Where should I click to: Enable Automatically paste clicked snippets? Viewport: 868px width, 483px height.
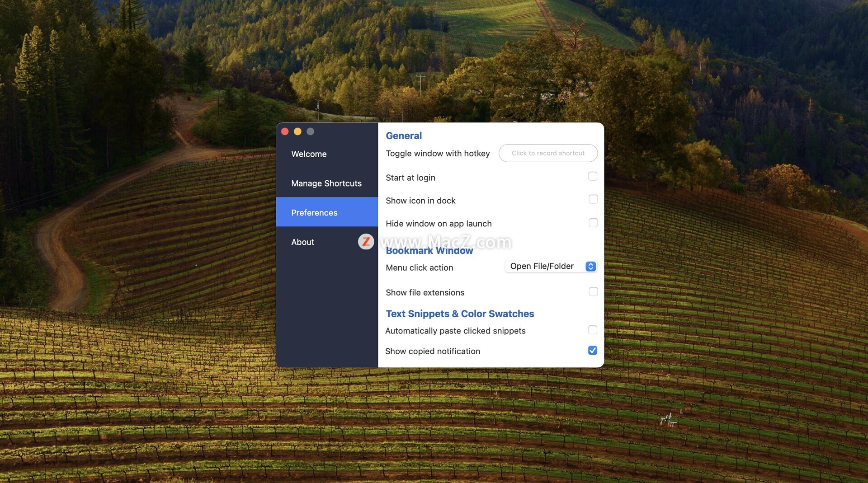pos(592,330)
